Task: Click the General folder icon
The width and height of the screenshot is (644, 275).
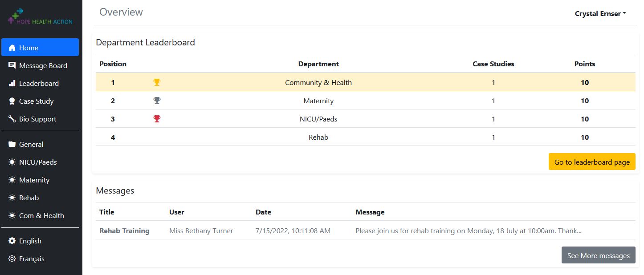Action: 12,144
